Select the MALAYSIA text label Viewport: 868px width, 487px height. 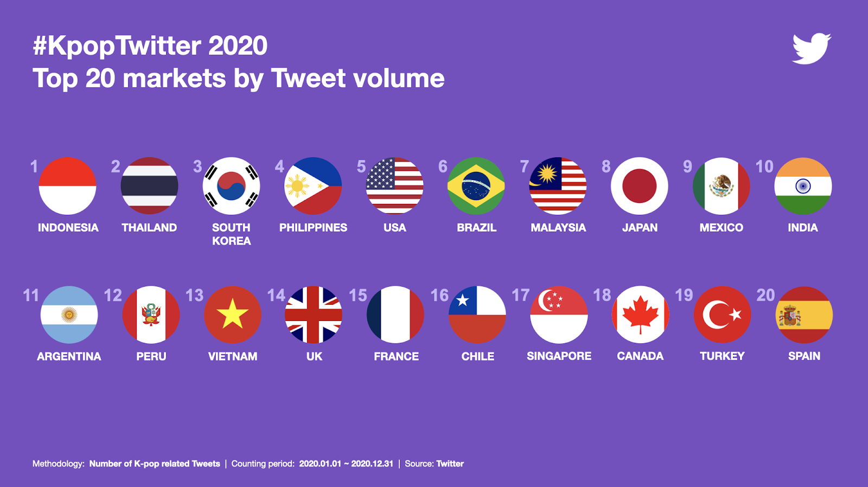click(558, 228)
